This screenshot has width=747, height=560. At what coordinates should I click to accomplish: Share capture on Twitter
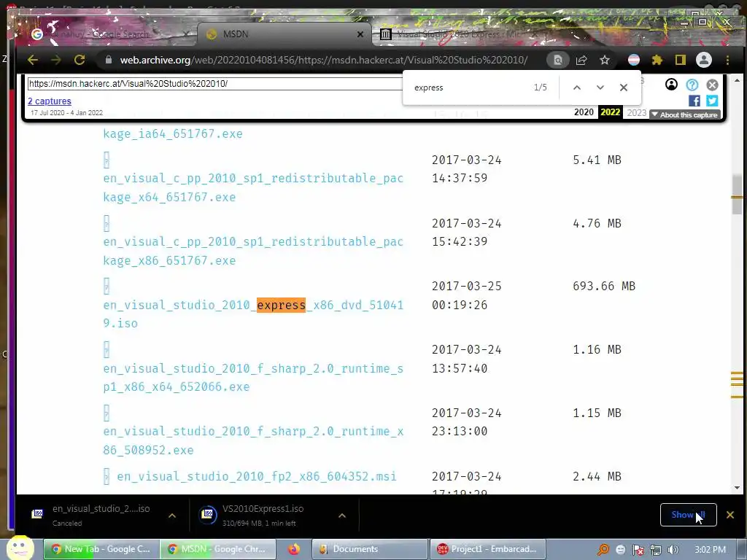[x=712, y=101]
